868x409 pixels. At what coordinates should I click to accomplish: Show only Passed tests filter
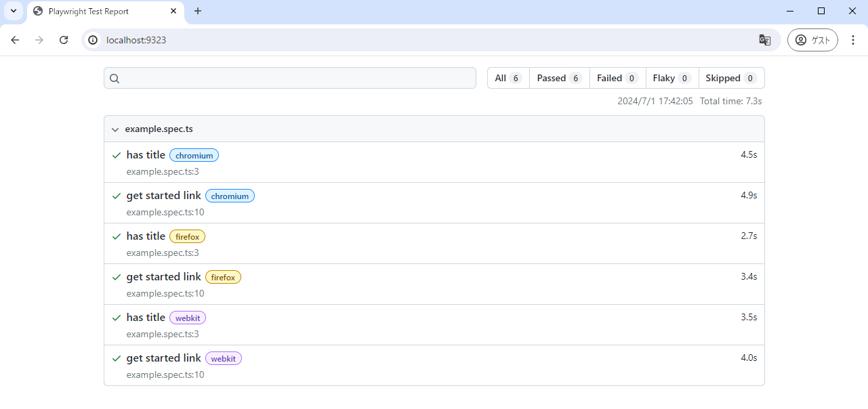coord(559,78)
